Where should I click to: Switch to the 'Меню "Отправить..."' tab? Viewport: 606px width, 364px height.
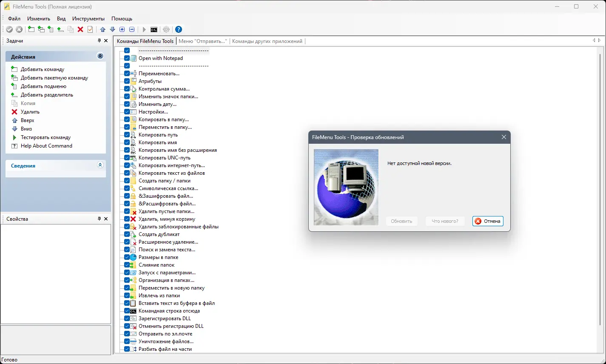point(203,41)
